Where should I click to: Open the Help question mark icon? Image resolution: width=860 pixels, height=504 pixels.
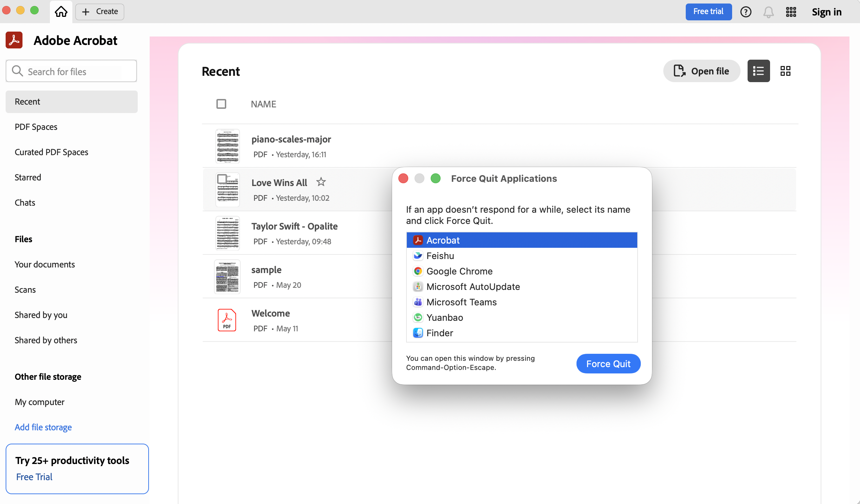746,12
